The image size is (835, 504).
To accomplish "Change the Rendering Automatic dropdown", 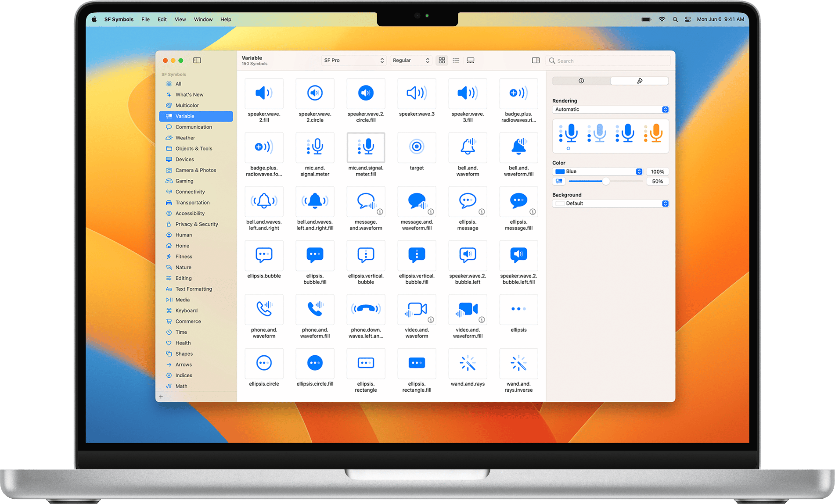I will point(610,109).
